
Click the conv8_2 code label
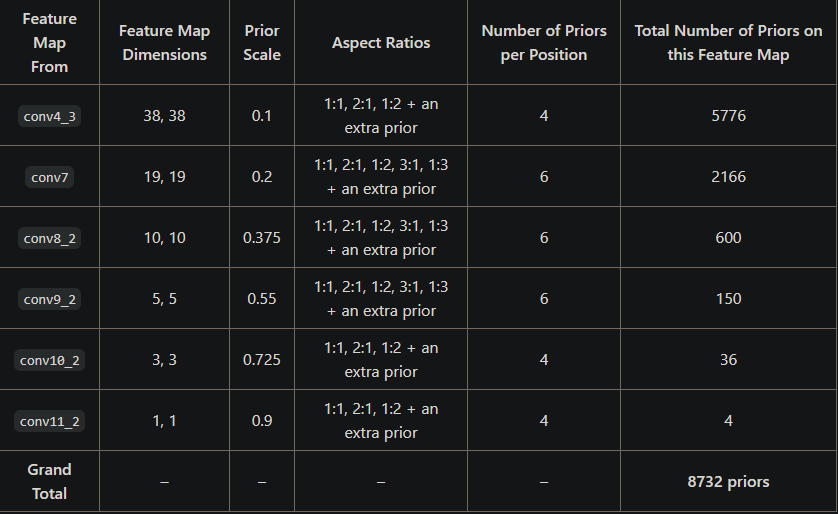[49, 238]
